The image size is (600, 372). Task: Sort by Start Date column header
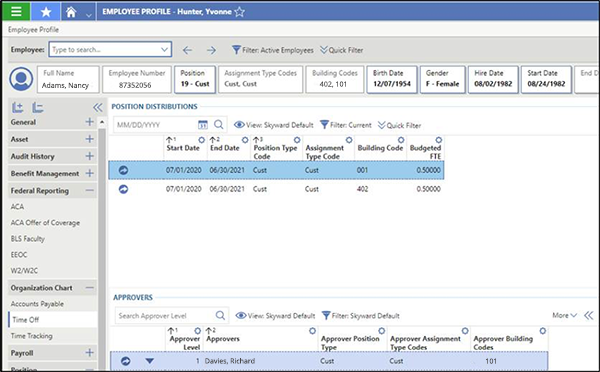click(x=183, y=148)
